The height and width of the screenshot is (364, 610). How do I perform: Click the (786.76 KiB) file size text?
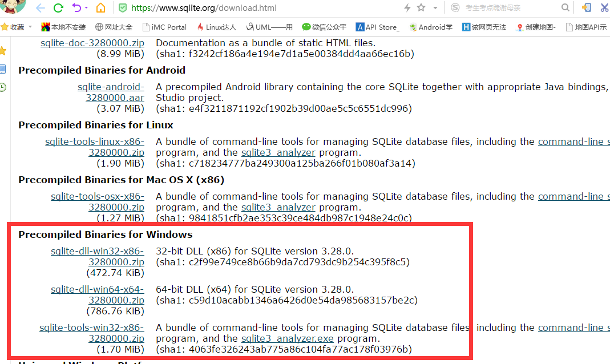[115, 311]
